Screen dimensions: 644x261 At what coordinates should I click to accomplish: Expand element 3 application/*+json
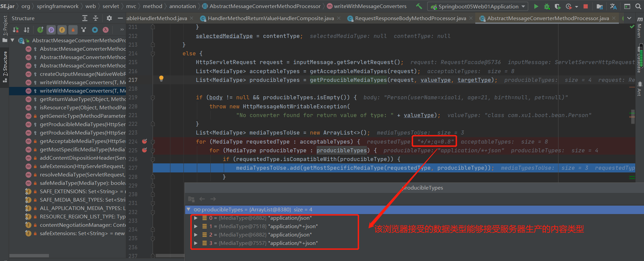(196, 243)
